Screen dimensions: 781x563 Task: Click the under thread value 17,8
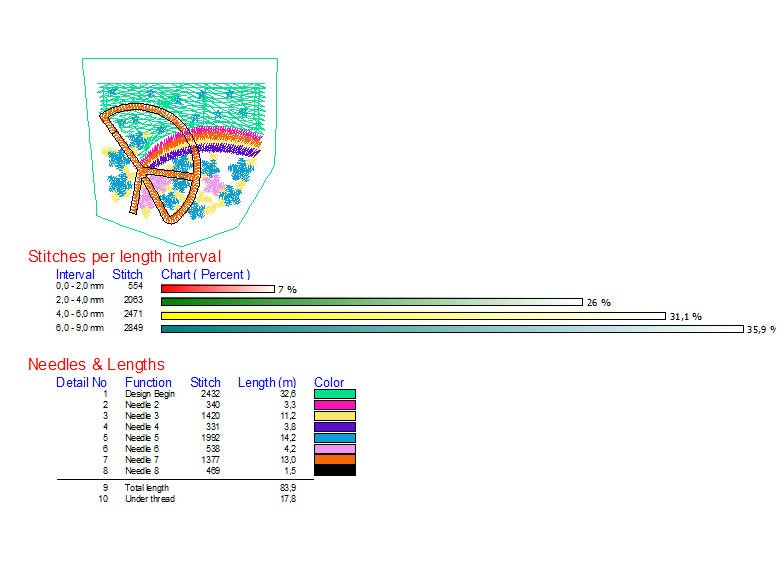[x=288, y=499]
